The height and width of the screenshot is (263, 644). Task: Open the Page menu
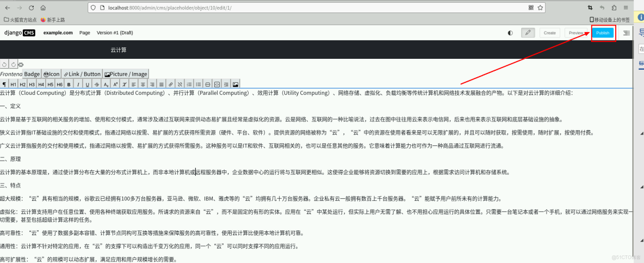(x=85, y=33)
